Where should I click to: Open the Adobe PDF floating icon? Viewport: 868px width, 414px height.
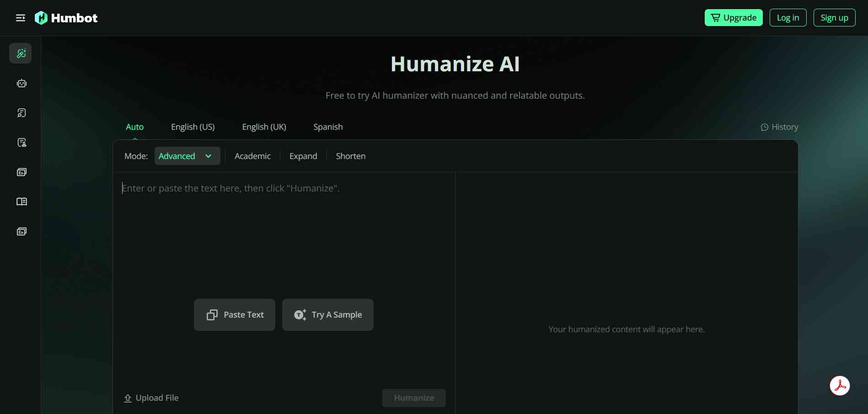[840, 386]
